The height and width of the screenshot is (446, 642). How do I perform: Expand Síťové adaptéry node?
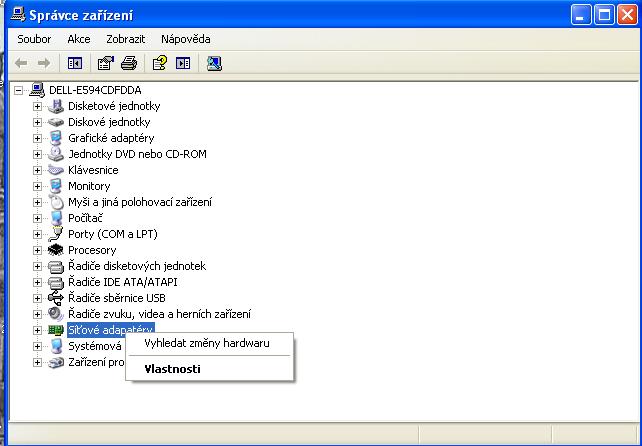(x=37, y=330)
